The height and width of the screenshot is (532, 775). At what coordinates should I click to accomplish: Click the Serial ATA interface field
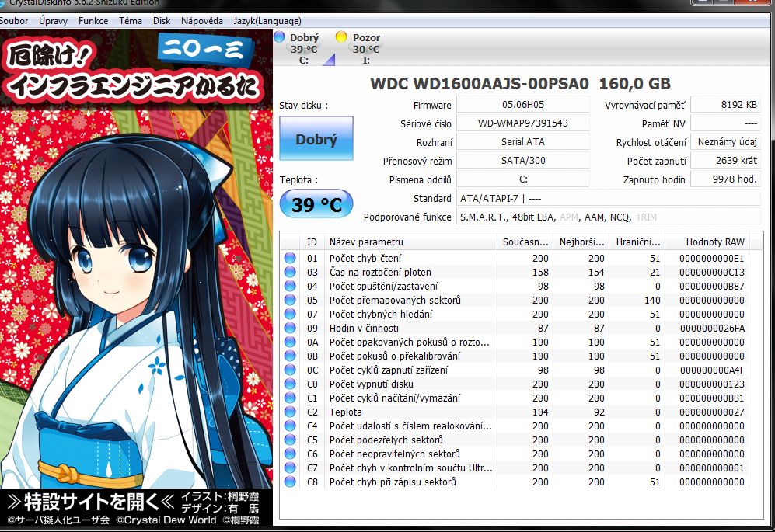pyautogui.click(x=523, y=142)
